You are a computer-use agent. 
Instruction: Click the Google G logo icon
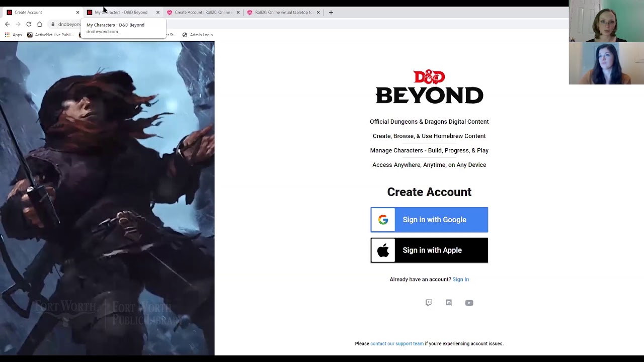[x=383, y=220]
